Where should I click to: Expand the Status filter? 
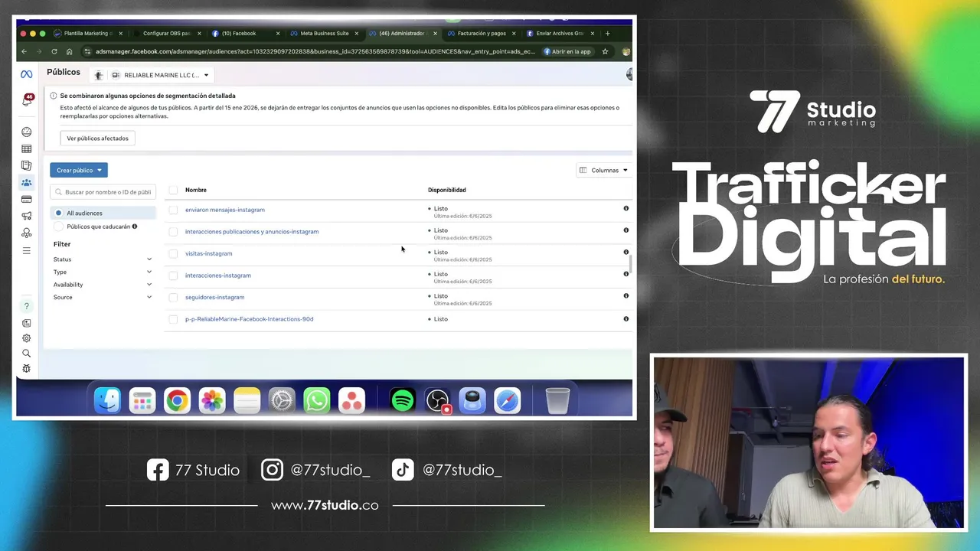click(103, 259)
